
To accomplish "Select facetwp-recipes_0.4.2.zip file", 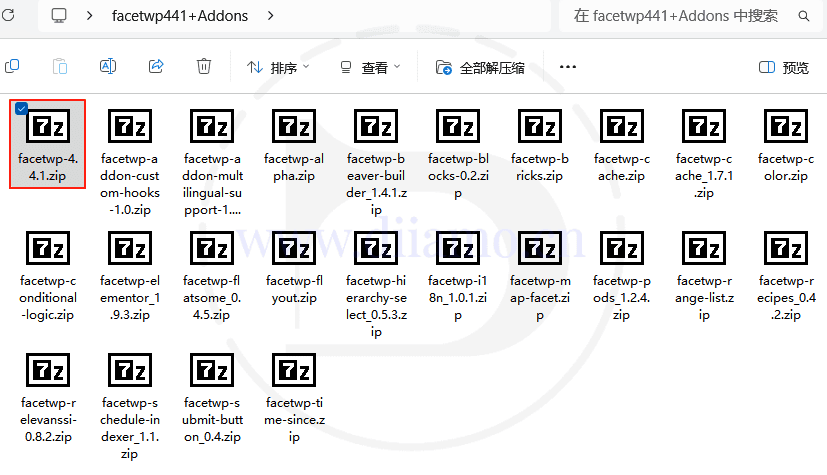I will pyautogui.click(x=786, y=250).
